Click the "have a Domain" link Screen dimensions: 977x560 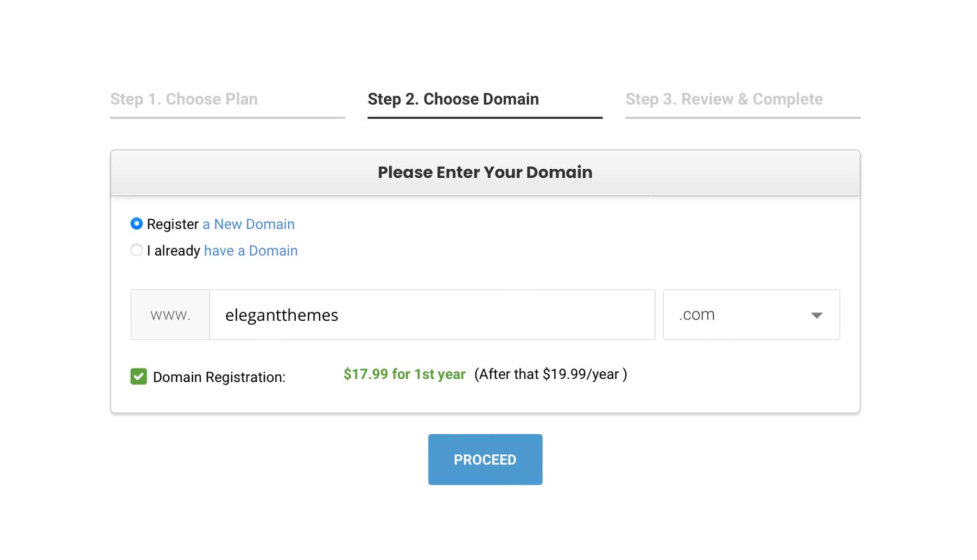(x=250, y=250)
